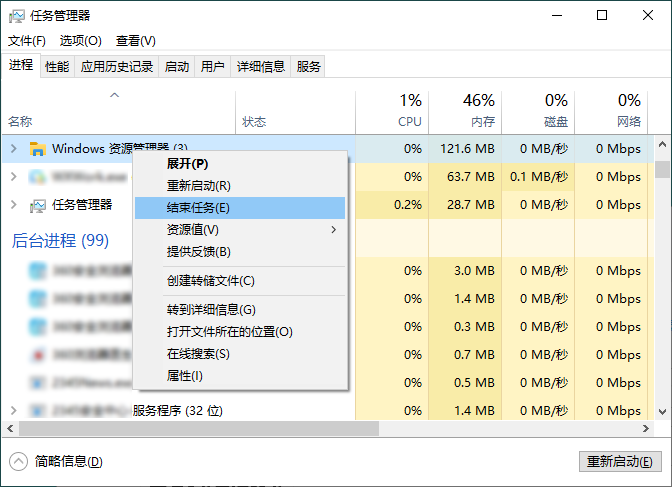Expand the blurred process below Windows 资源管理器
This screenshot has height=487, width=672.
[14, 177]
